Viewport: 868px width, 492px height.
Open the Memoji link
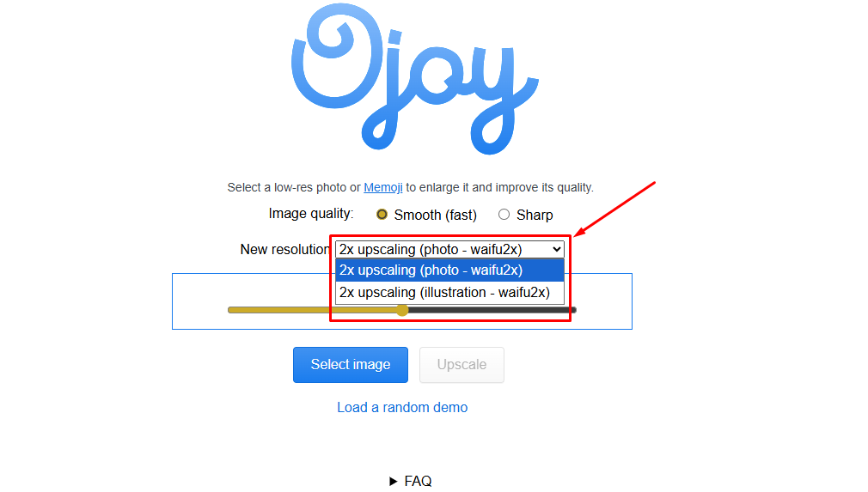pyautogui.click(x=383, y=187)
